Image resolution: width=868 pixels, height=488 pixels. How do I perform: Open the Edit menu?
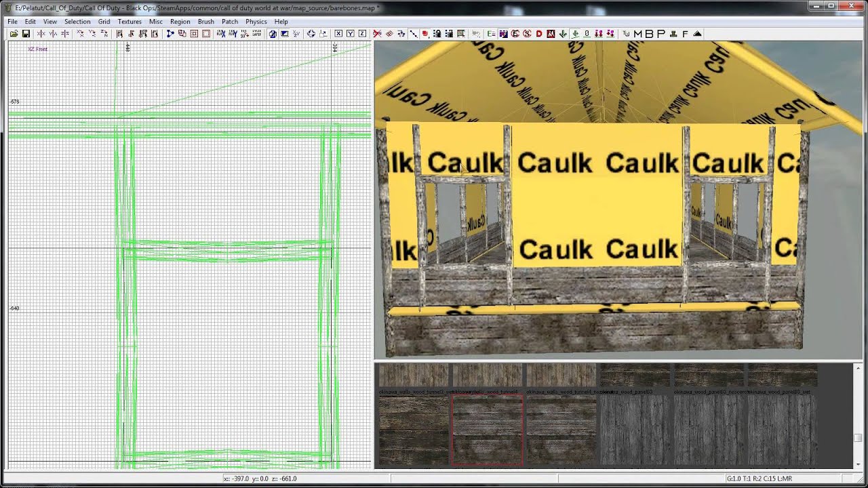tap(31, 22)
